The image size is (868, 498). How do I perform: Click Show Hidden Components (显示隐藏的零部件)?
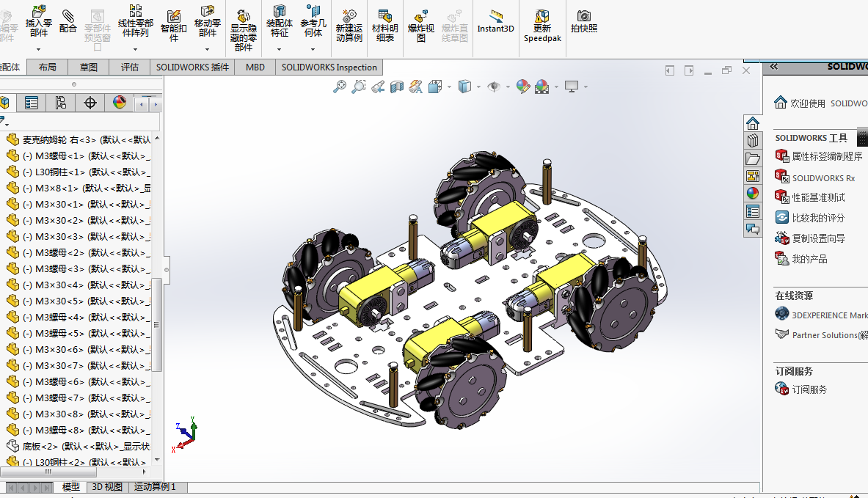tap(244, 30)
